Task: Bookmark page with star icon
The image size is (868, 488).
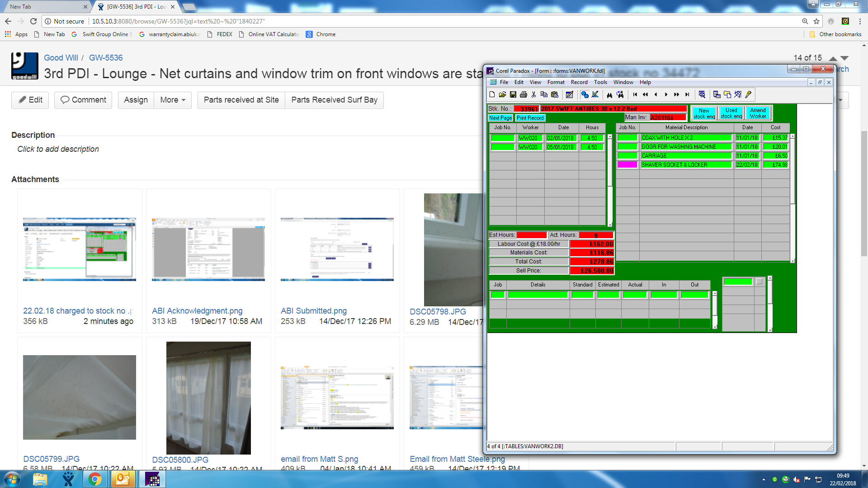Action: 816,21
